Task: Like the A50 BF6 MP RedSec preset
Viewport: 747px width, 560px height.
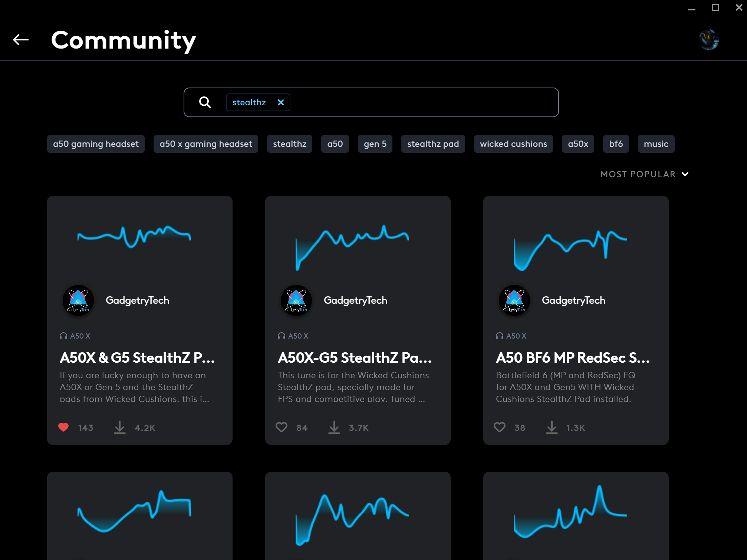Action: tap(500, 427)
